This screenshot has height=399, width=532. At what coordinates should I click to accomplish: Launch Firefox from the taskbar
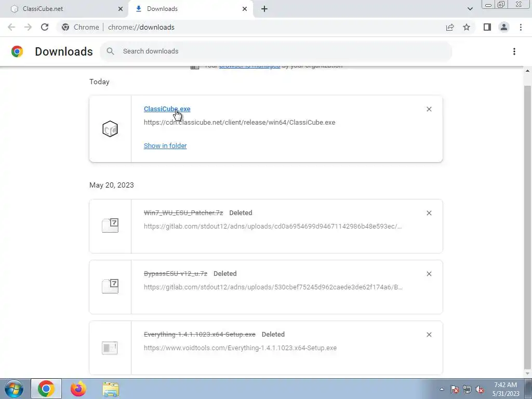pos(78,389)
